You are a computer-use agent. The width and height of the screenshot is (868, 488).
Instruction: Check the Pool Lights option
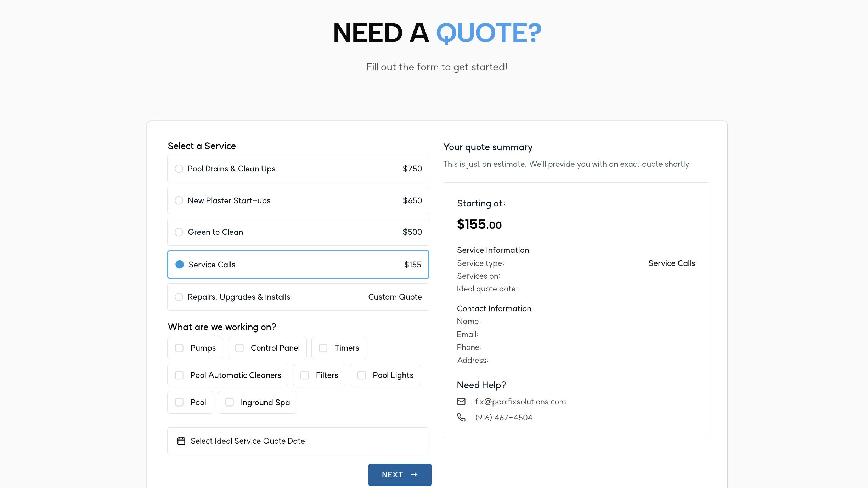click(361, 375)
